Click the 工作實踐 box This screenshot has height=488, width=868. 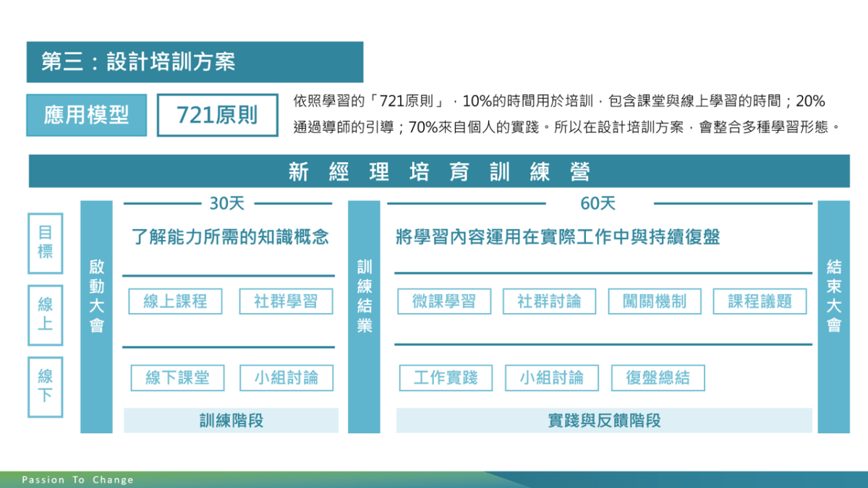pyautogui.click(x=446, y=378)
